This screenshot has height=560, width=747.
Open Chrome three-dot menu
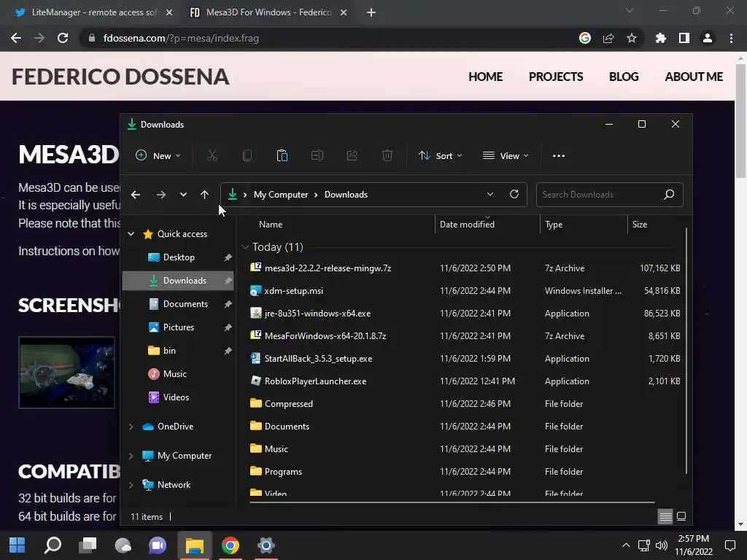coord(731,38)
